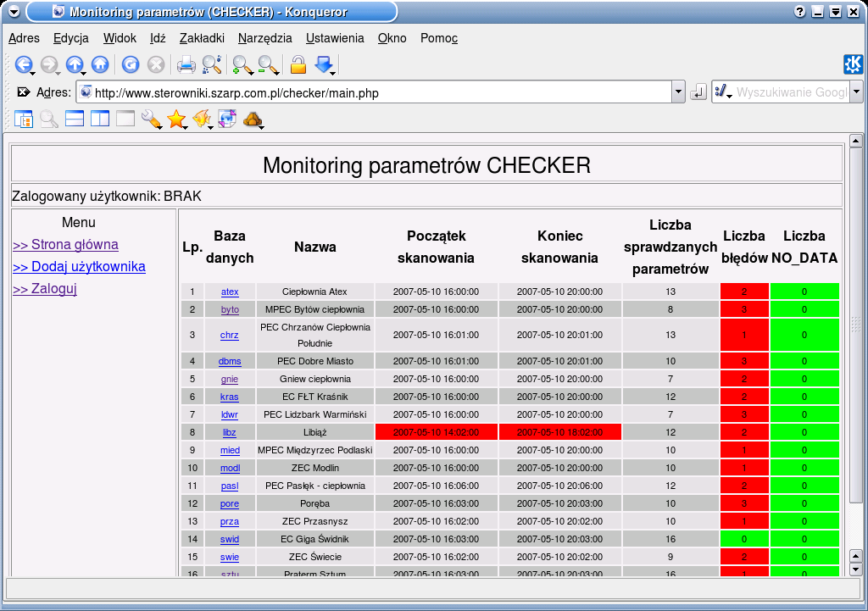Open the dbms database link
The image size is (868, 611).
(x=230, y=361)
